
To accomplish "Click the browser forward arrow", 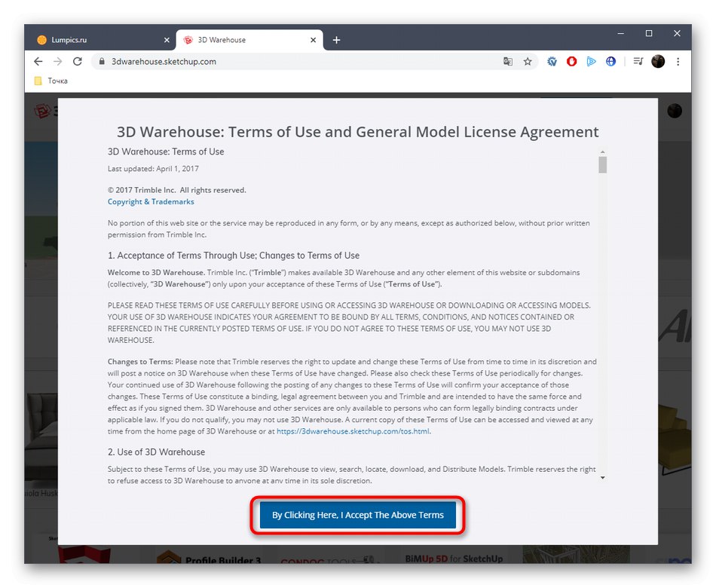I will pyautogui.click(x=57, y=61).
